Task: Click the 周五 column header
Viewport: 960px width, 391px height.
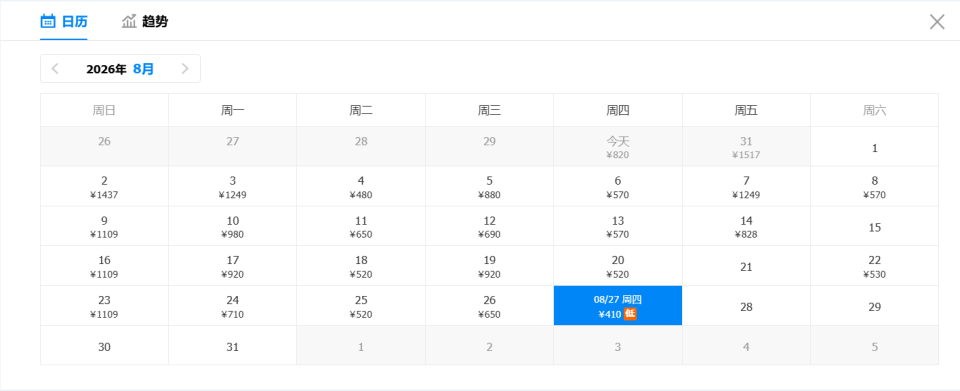Action: click(x=746, y=110)
